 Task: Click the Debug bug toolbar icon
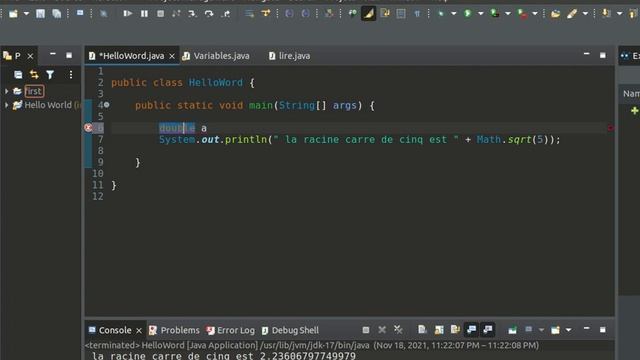pyautogui.click(x=441, y=14)
